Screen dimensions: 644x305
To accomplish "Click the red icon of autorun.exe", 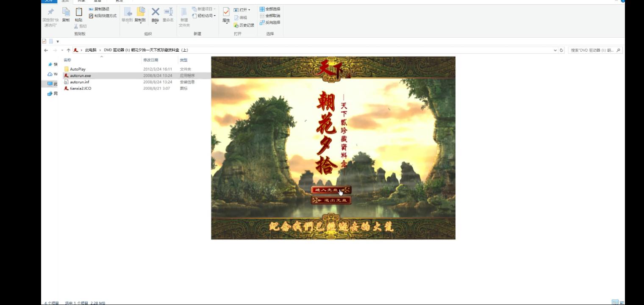I will pyautogui.click(x=66, y=75).
